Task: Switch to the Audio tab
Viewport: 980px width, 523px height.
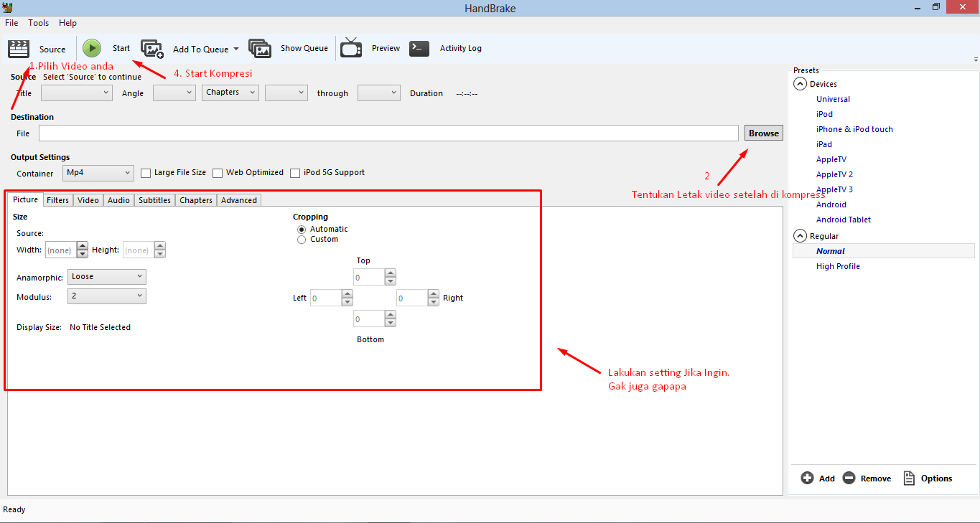Action: coord(119,200)
